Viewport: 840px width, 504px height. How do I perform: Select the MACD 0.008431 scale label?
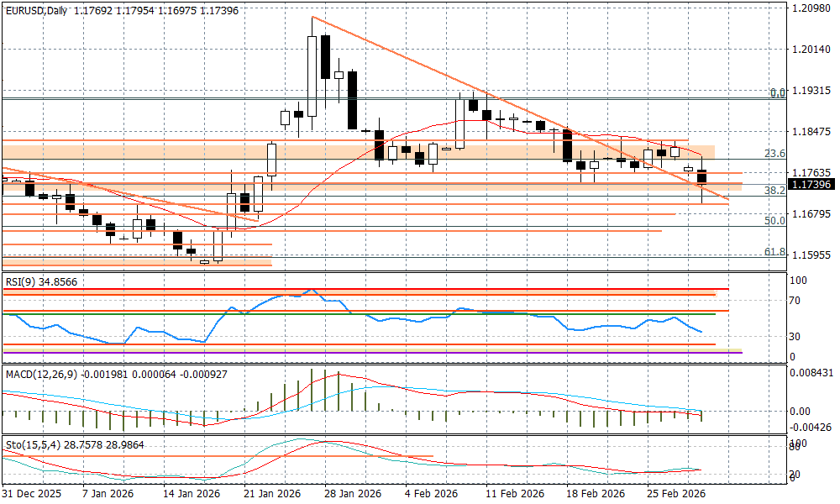pos(813,373)
